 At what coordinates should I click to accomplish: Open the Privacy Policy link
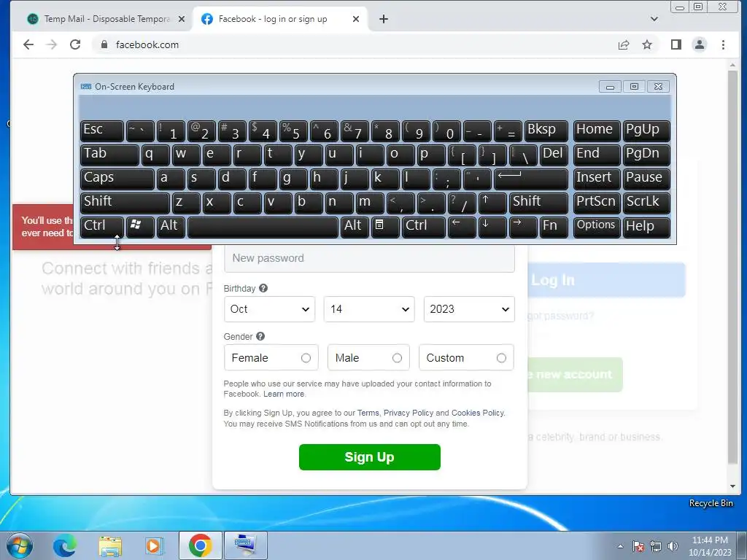(x=409, y=413)
